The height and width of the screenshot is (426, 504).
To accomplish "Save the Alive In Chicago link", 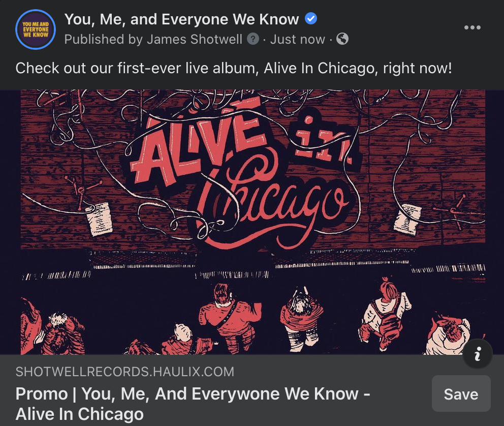I will coord(461,393).
